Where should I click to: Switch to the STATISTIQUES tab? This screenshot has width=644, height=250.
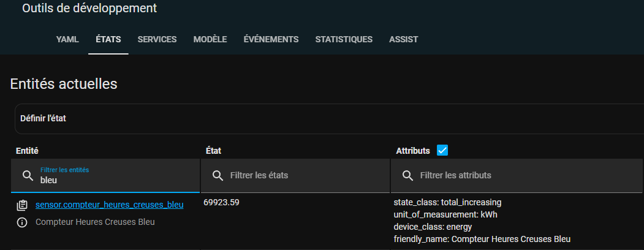344,39
